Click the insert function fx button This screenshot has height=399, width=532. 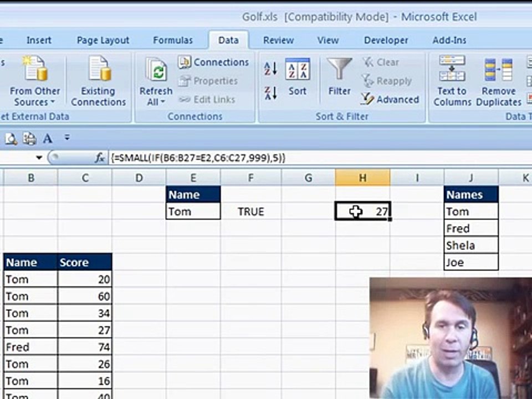click(99, 158)
